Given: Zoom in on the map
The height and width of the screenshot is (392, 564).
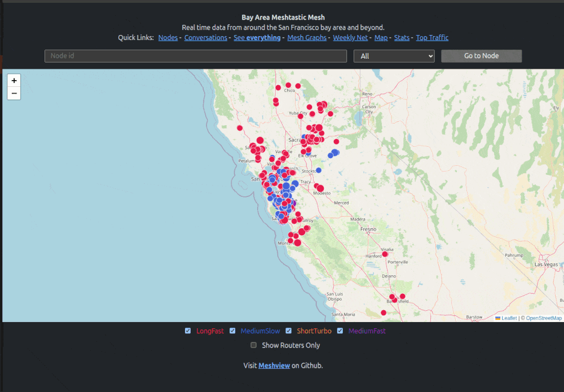Looking at the screenshot, I should 14,81.
